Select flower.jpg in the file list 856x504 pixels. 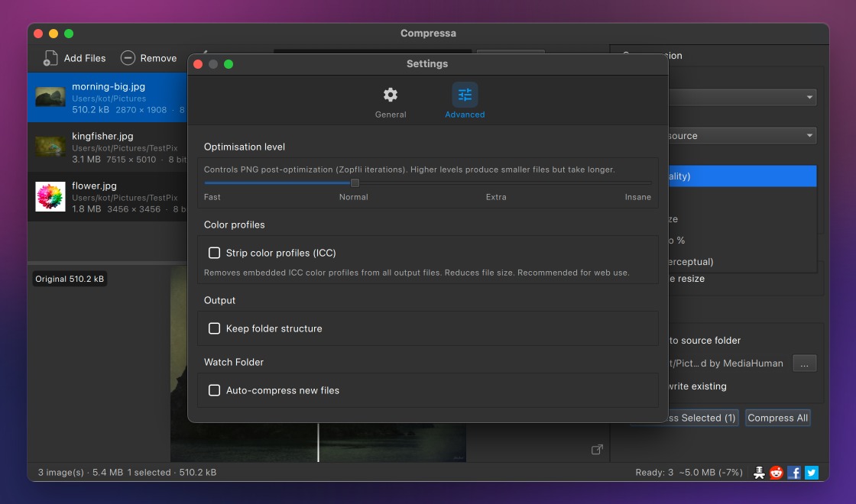[108, 197]
